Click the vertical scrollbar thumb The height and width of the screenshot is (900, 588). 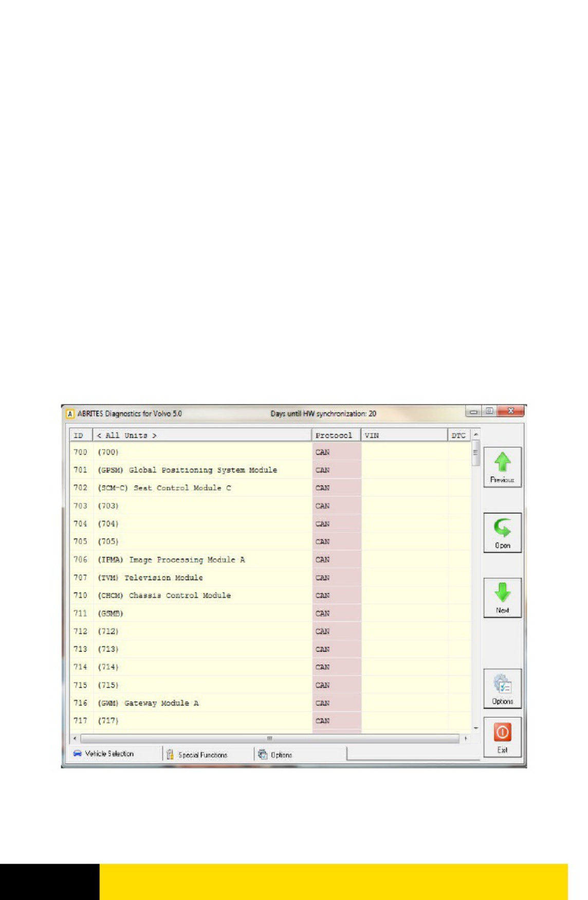(475, 453)
